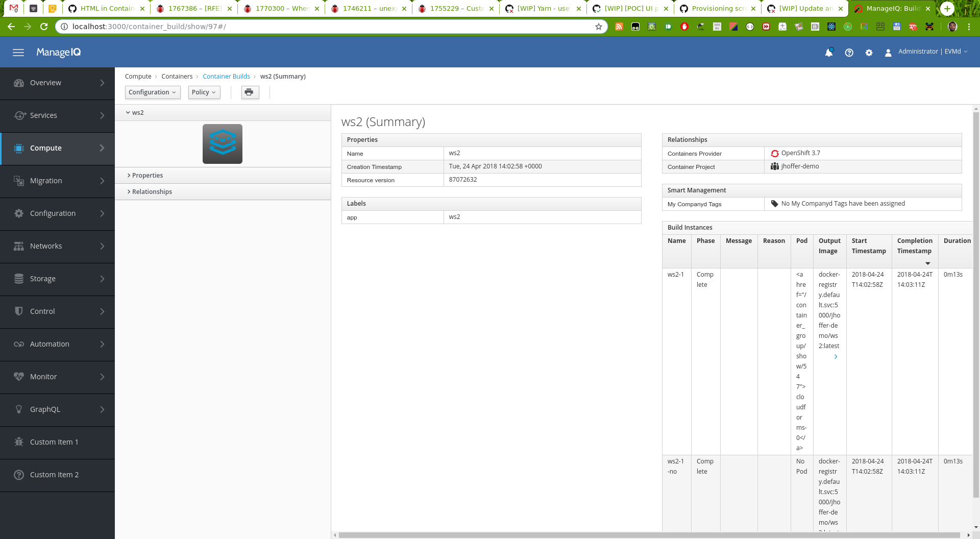Image resolution: width=980 pixels, height=539 pixels.
Task: Open the Policy dropdown button
Action: tap(204, 92)
